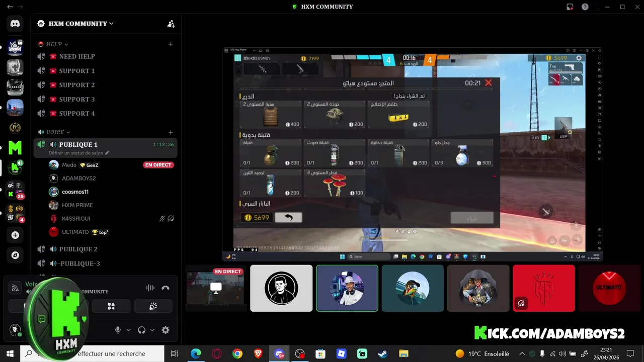The height and width of the screenshot is (362, 644).
Task: Open Brave browser from taskbar
Action: coord(258,353)
